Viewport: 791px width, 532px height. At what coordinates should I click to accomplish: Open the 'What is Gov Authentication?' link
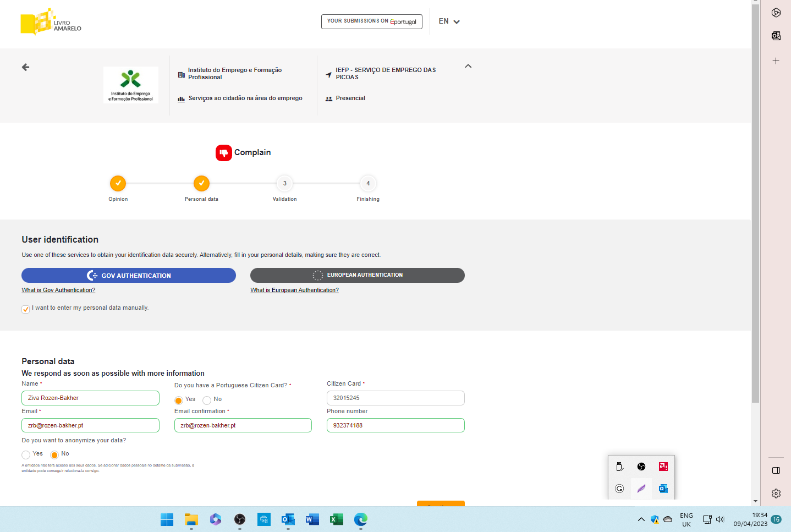click(58, 290)
